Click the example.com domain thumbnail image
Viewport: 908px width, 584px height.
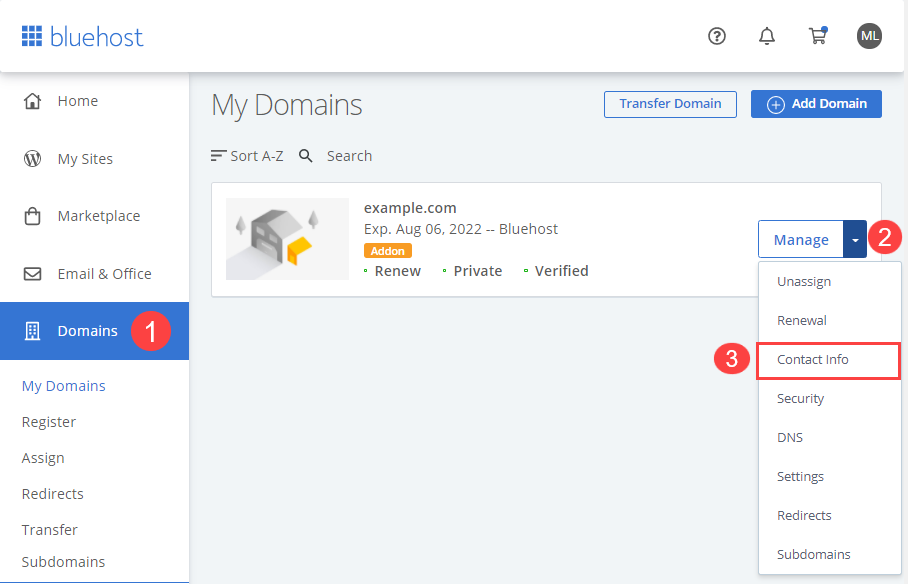pyautogui.click(x=287, y=239)
